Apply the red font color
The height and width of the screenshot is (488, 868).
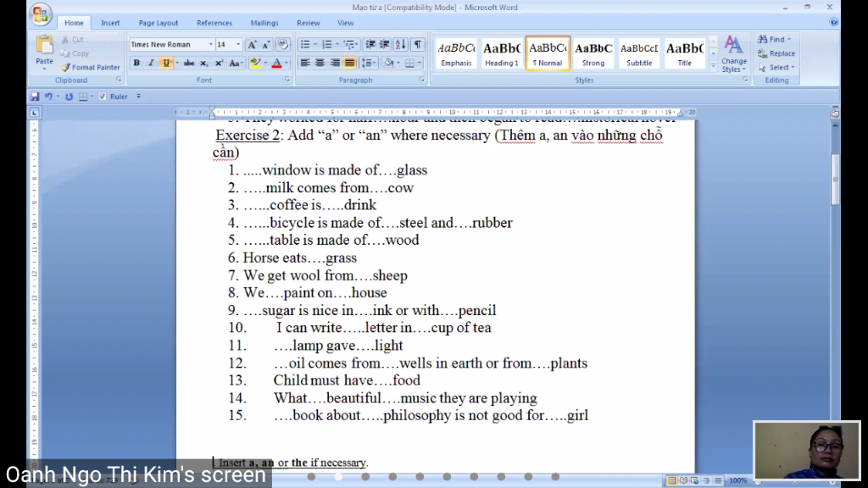(277, 63)
